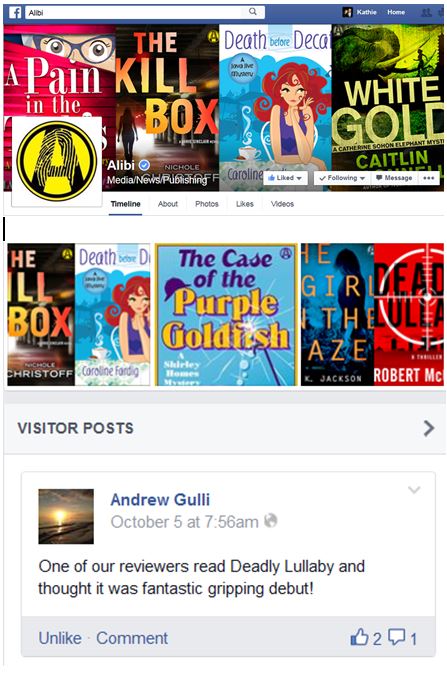The width and height of the screenshot is (447, 675).
Task: Click the thumbs-up like count icon
Action: (x=359, y=637)
